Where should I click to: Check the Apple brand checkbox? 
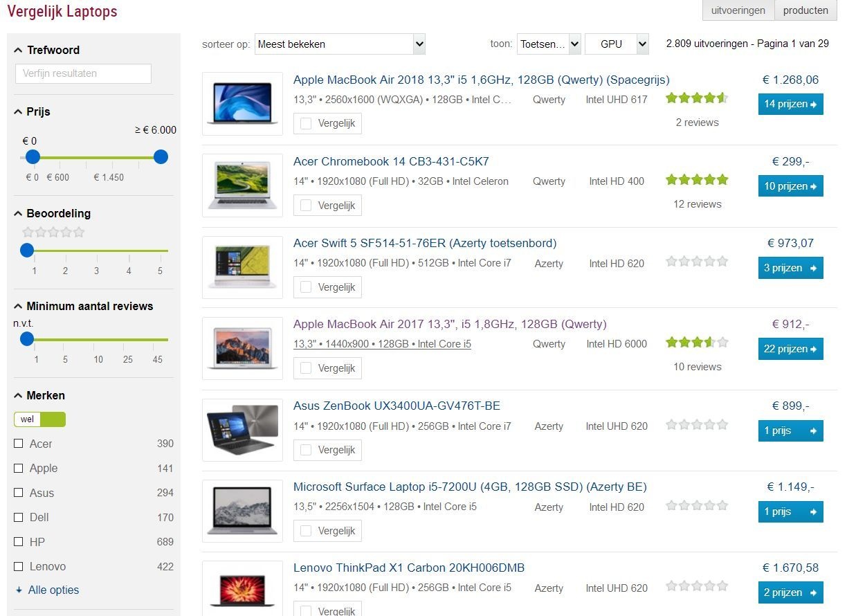(x=19, y=469)
